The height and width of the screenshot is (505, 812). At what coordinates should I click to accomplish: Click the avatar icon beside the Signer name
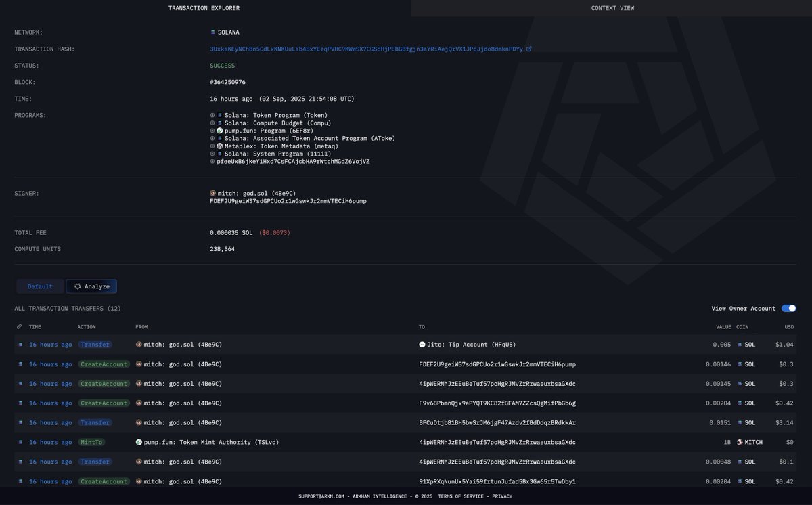(213, 194)
